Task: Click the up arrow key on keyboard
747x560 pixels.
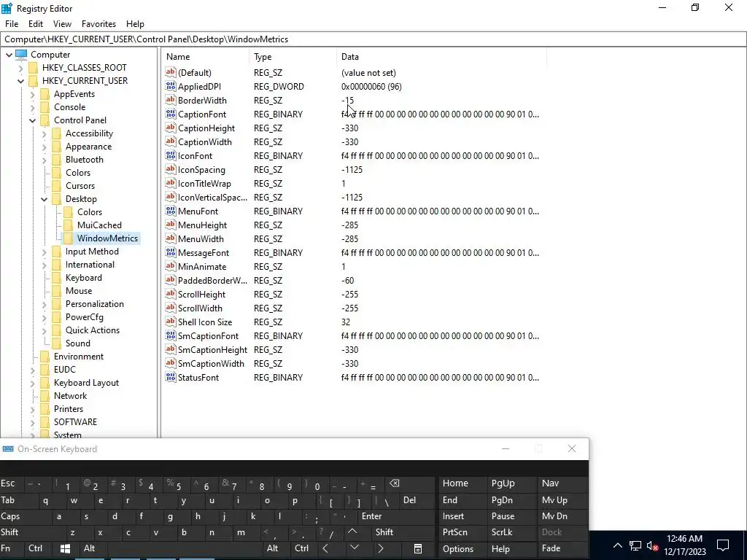Action: (x=352, y=532)
